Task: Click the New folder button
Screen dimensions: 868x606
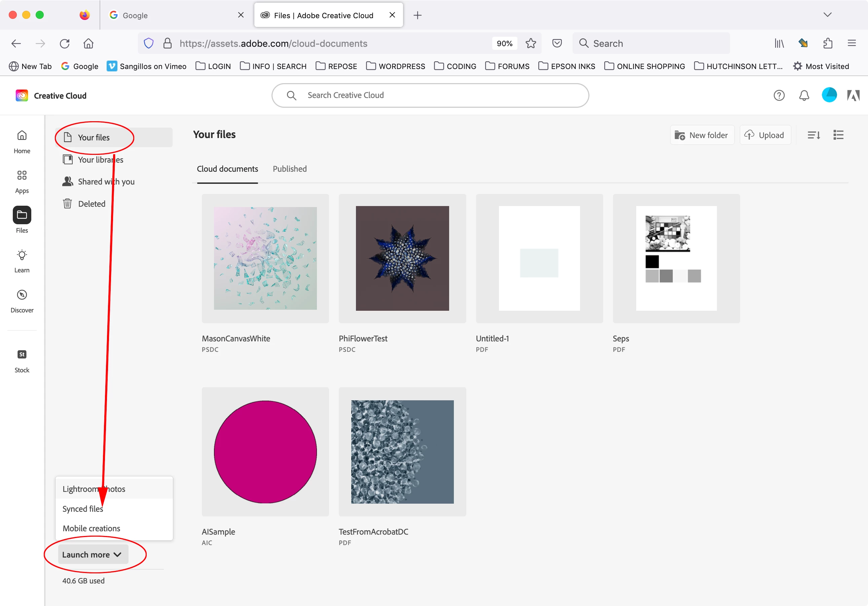Action: coord(702,135)
